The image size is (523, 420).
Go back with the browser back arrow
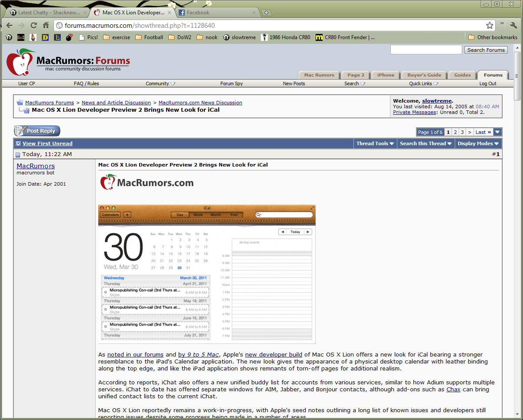point(9,25)
